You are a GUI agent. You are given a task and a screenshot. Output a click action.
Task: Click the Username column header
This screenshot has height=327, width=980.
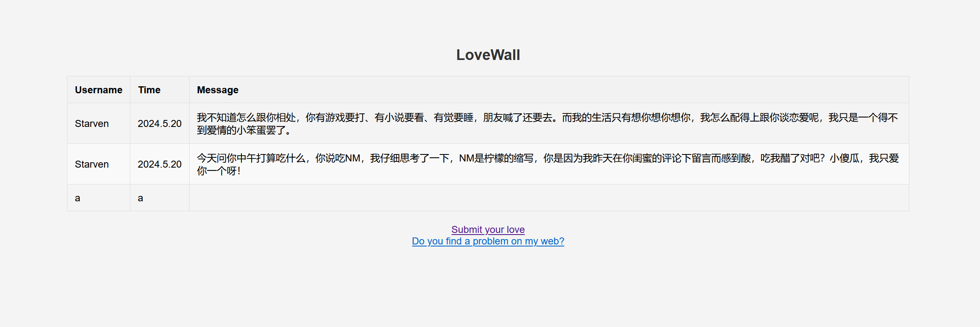click(x=99, y=90)
